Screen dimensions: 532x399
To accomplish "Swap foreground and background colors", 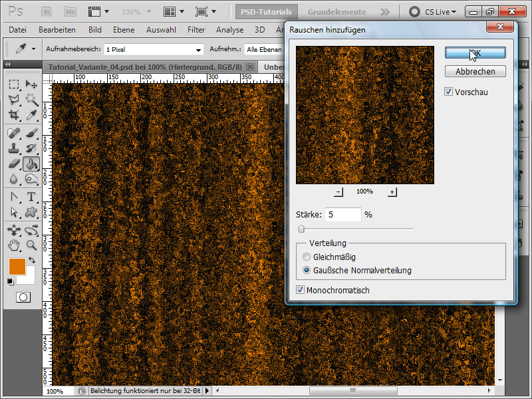I will [31, 260].
